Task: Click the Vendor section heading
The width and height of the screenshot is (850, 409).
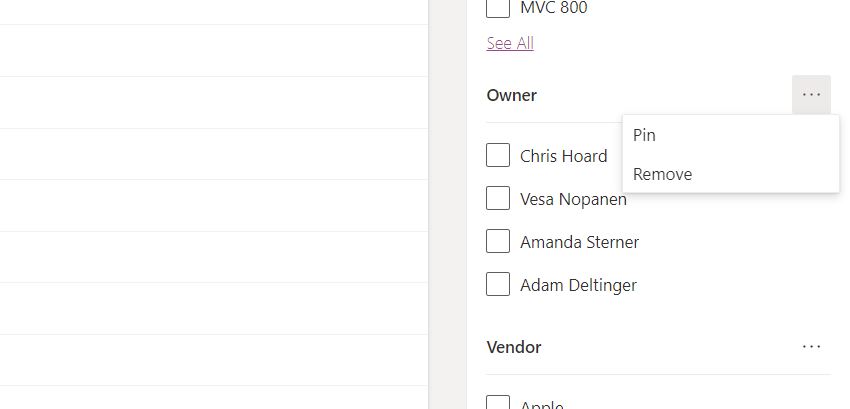Action: coord(514,347)
